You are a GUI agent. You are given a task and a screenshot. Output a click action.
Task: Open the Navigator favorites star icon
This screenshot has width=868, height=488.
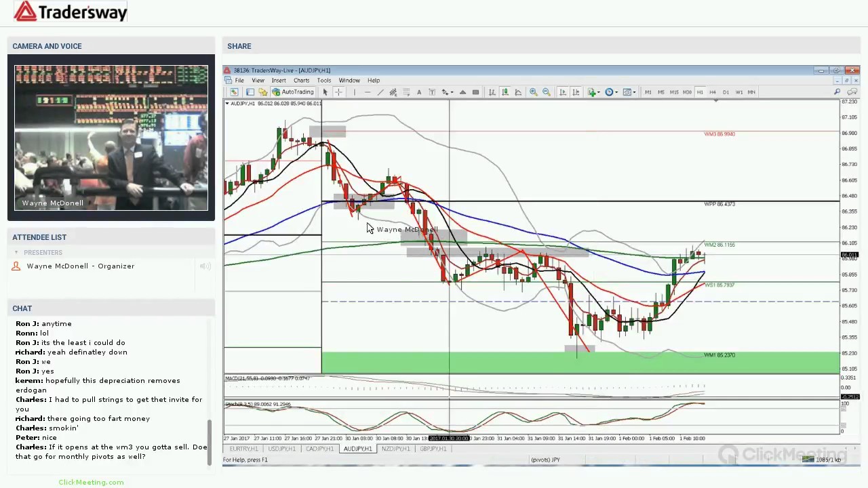263,92
